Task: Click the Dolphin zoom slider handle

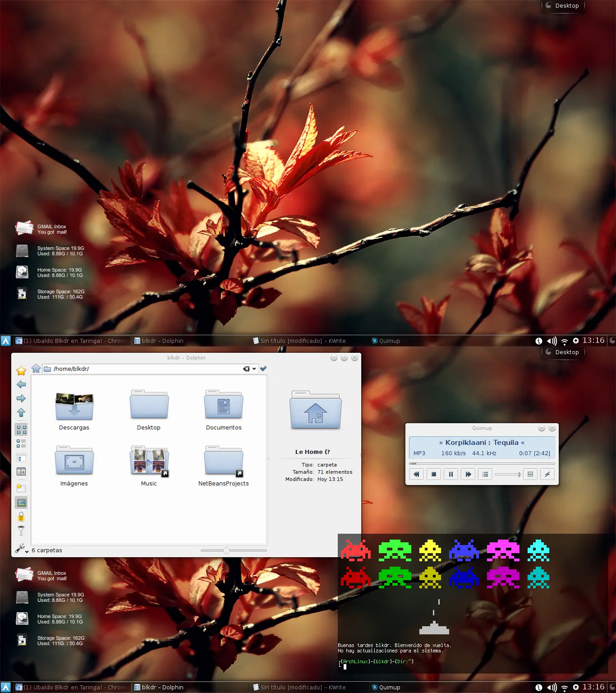Action: click(226, 550)
